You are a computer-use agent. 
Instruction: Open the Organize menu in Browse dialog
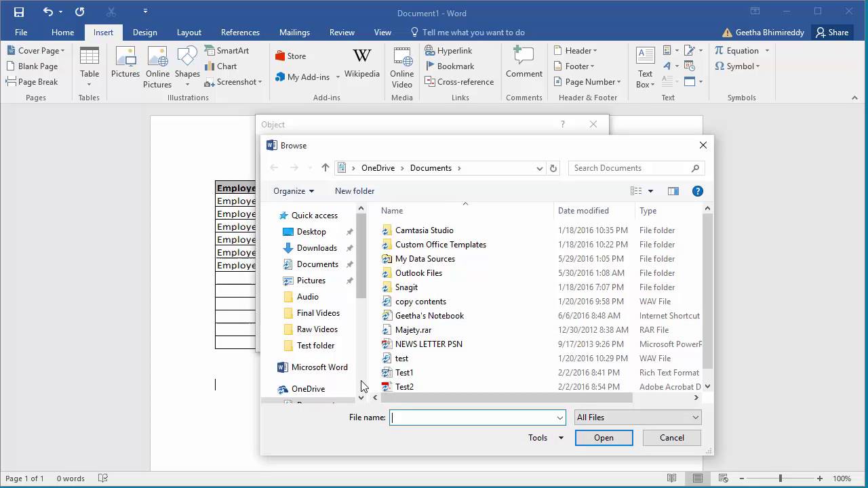click(294, 191)
